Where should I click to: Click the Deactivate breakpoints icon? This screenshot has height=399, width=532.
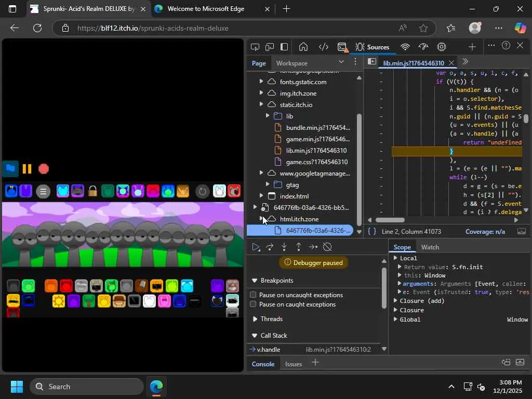tap(327, 247)
